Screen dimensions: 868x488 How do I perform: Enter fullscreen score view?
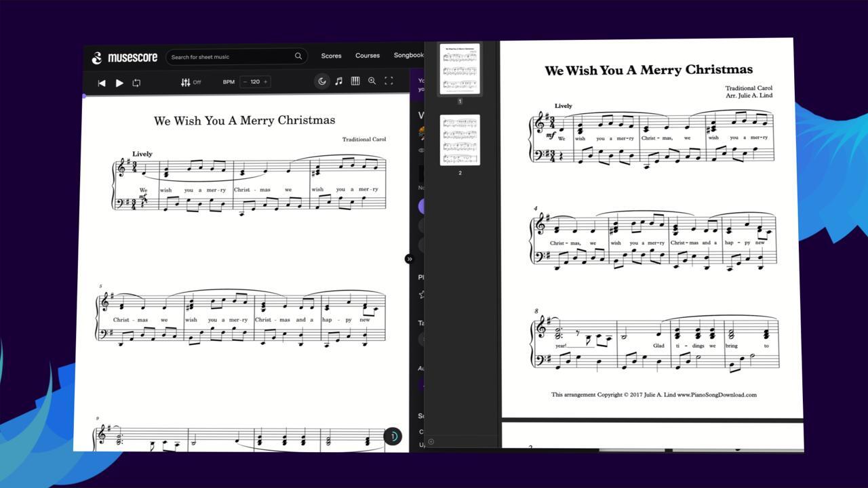389,81
